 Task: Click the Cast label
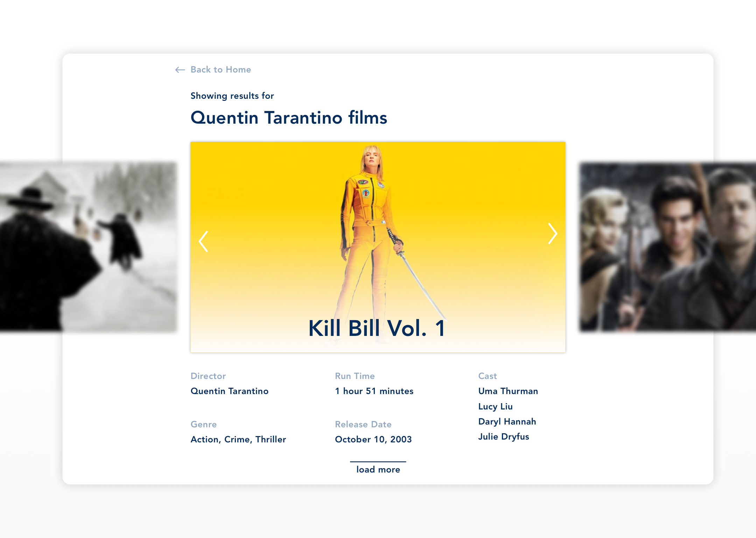click(x=488, y=376)
